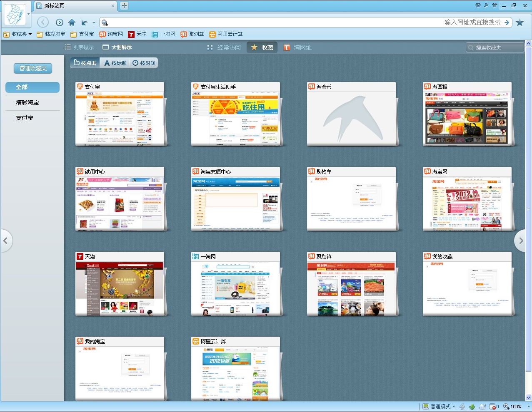Open the 支付宝生活助手 favorite thumbnail
The height and width of the screenshot is (412, 532).
click(x=236, y=114)
